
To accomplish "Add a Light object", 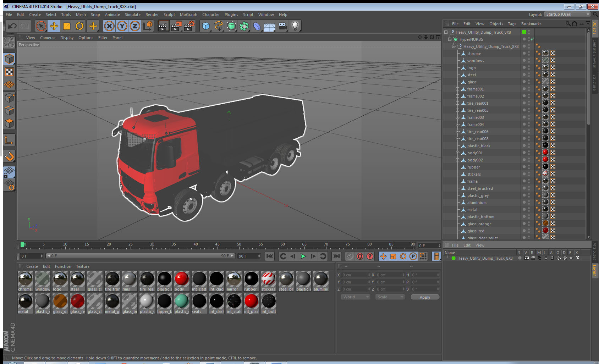I will (295, 26).
